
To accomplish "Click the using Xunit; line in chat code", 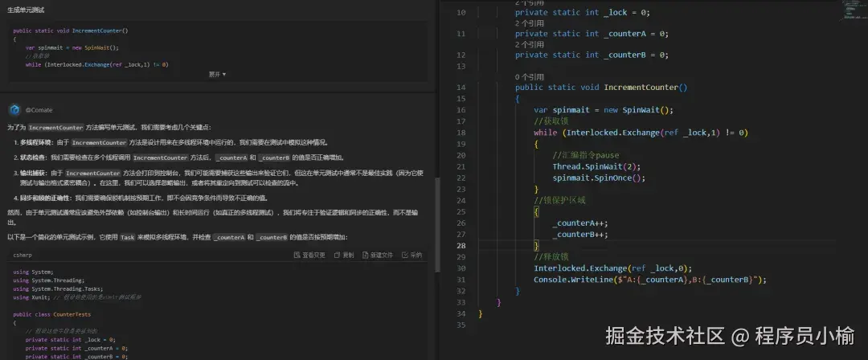I will 77,297.
